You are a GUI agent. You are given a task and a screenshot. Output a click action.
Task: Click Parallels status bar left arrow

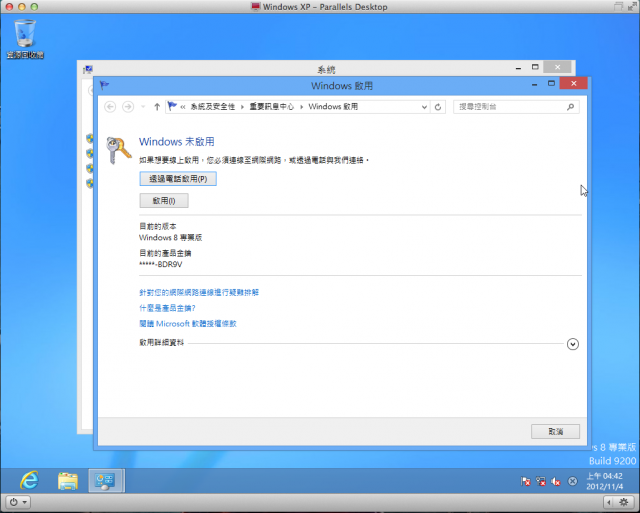click(x=609, y=502)
